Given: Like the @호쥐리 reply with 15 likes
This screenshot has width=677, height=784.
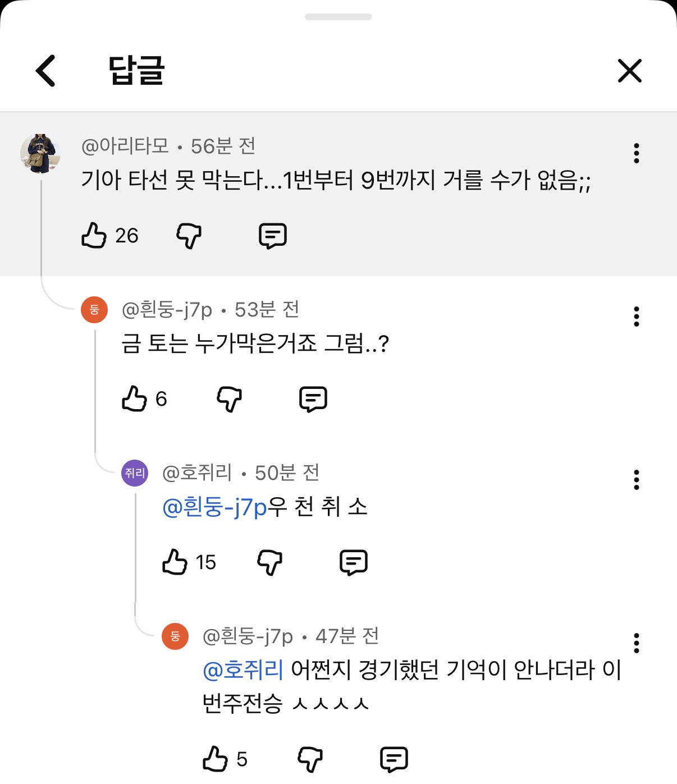Looking at the screenshot, I should click(x=175, y=562).
